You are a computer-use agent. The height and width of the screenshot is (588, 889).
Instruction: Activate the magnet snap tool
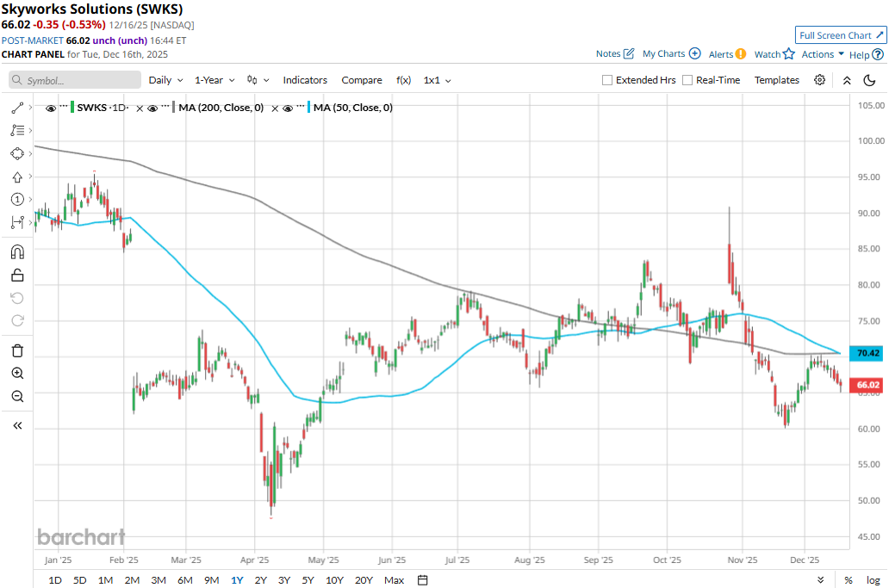click(x=17, y=252)
